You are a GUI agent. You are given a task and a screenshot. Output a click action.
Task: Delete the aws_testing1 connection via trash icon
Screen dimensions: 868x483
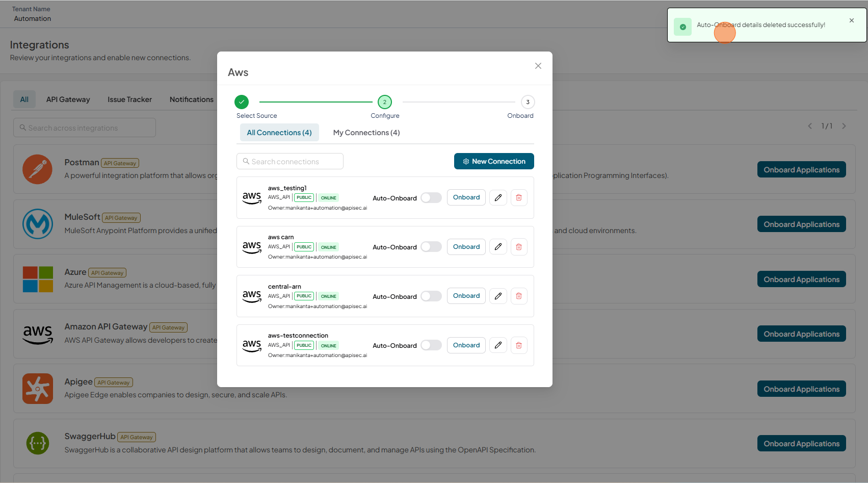(x=519, y=197)
